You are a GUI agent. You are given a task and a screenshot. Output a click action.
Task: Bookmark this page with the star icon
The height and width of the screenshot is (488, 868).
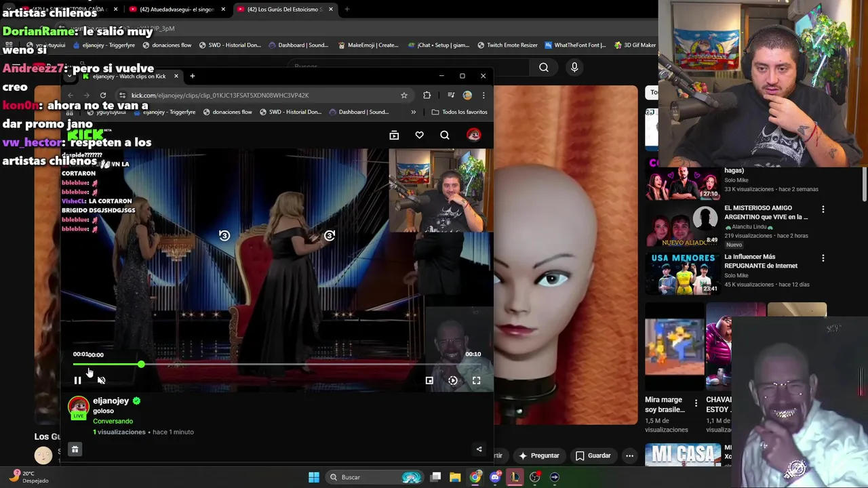coord(404,96)
